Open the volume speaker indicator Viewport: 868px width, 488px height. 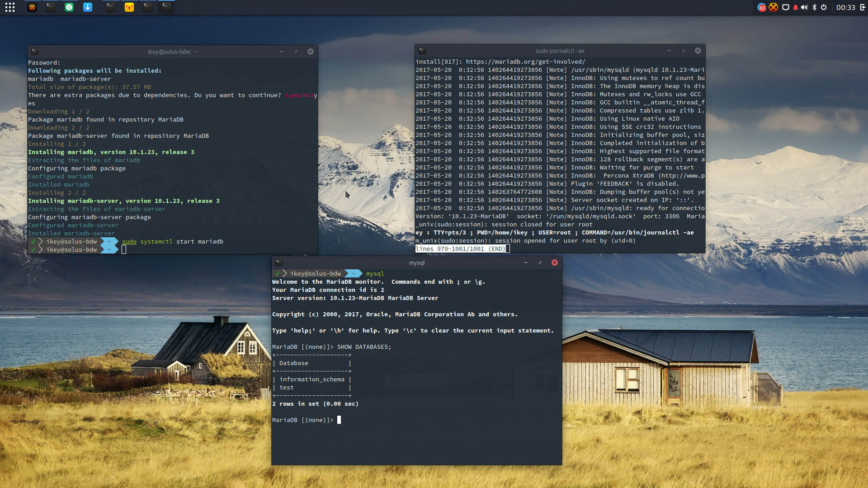804,7
